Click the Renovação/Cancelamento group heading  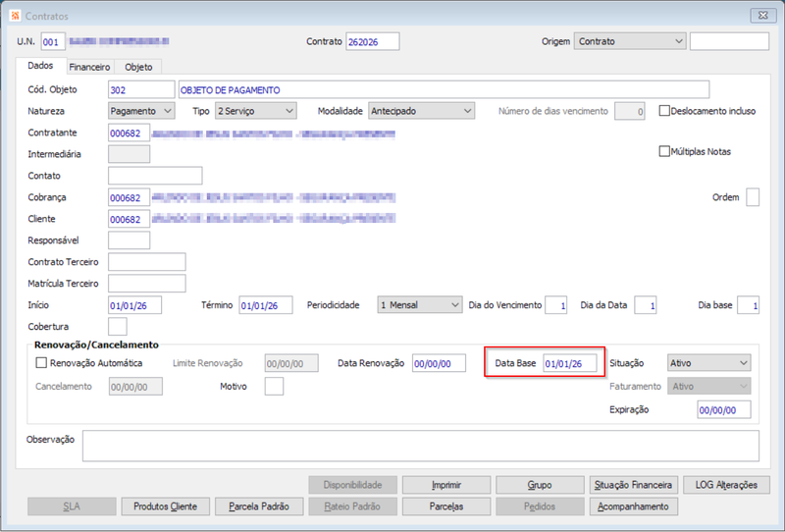point(96,345)
